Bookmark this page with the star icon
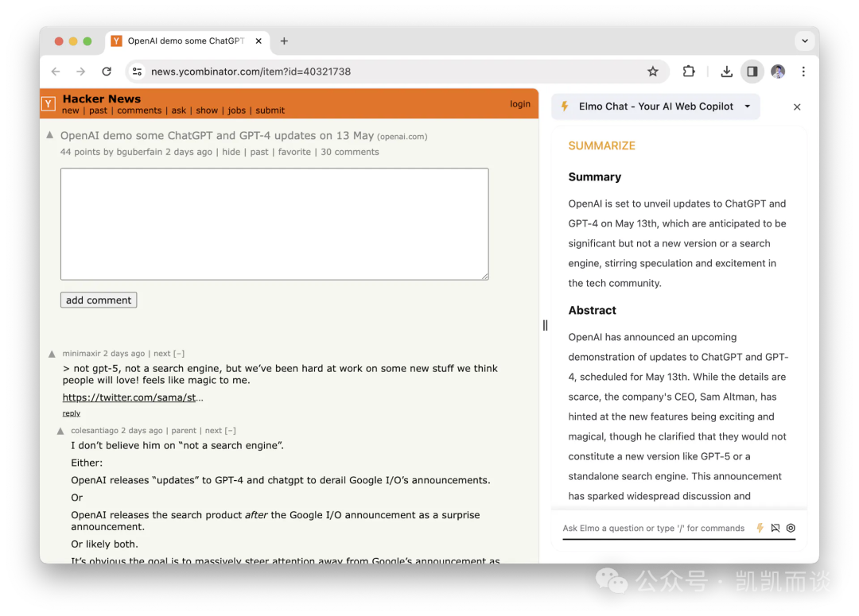 (x=652, y=72)
